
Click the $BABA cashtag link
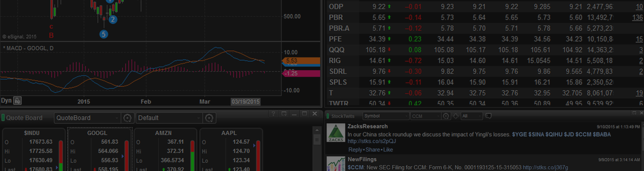602,134
